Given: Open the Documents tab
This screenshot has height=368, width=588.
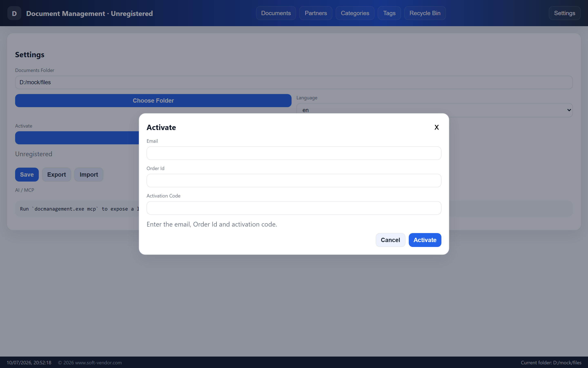Looking at the screenshot, I should click(x=276, y=13).
